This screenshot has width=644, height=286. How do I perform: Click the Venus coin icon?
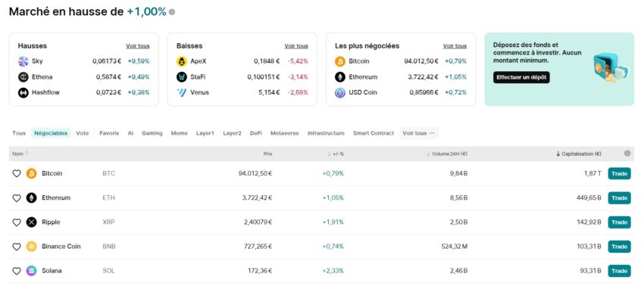click(182, 93)
